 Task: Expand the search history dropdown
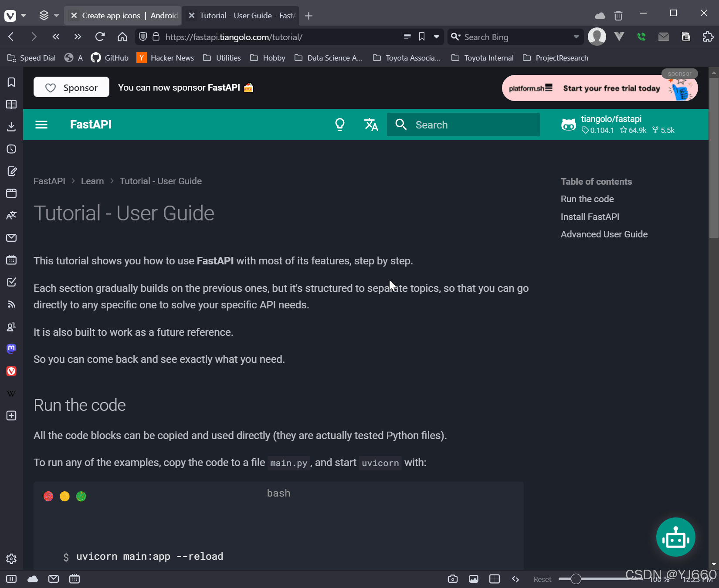pyautogui.click(x=576, y=37)
